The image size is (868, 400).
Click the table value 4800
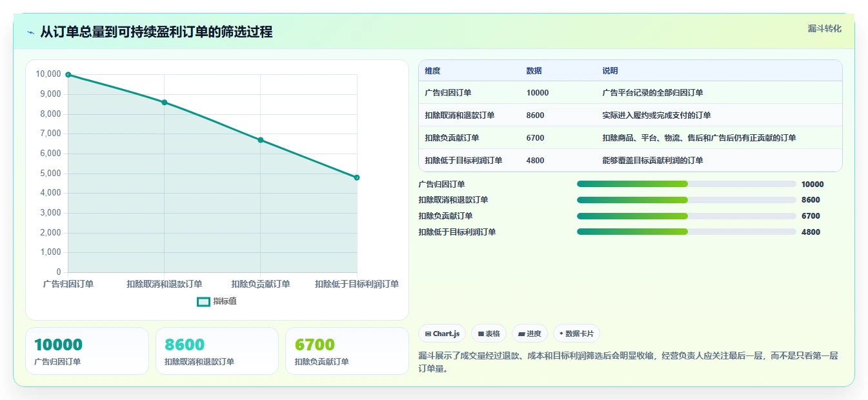point(535,161)
